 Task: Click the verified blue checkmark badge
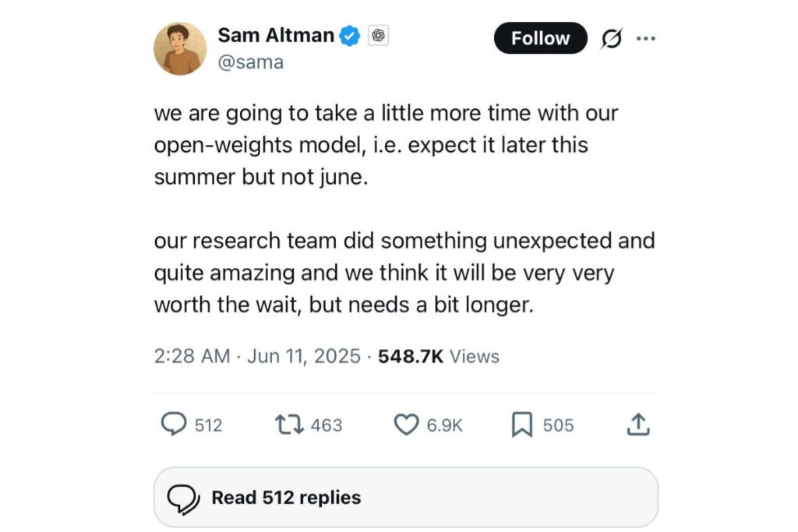click(350, 34)
